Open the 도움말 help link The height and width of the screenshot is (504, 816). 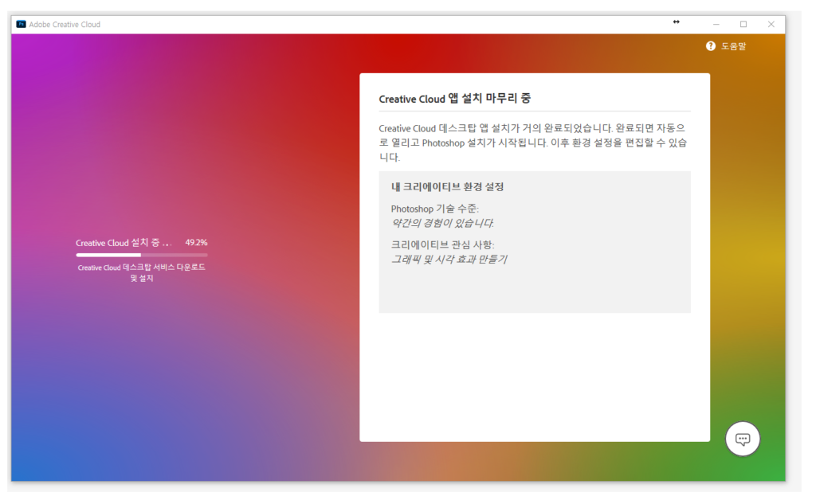733,46
